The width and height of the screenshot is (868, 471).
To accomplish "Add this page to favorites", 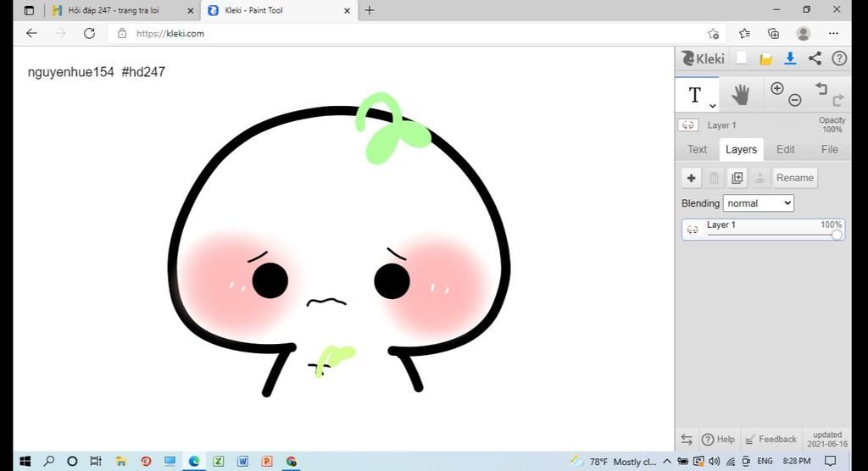I will (713, 33).
